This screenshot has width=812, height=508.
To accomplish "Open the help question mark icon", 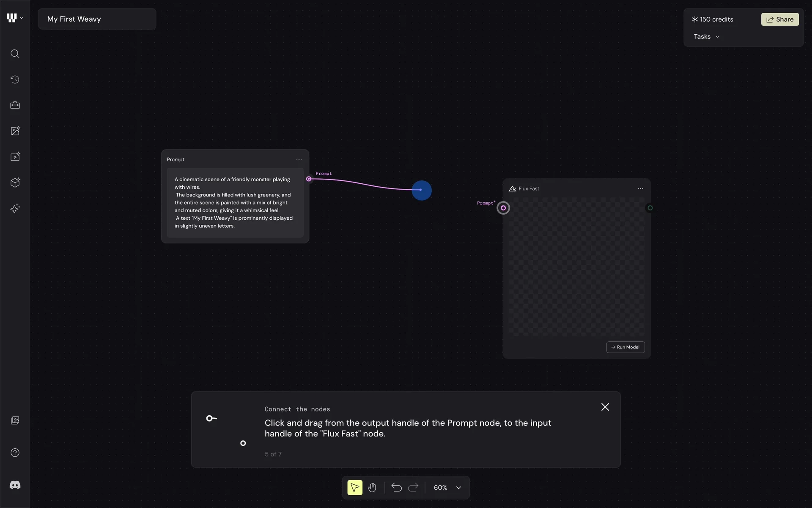I will [15, 453].
